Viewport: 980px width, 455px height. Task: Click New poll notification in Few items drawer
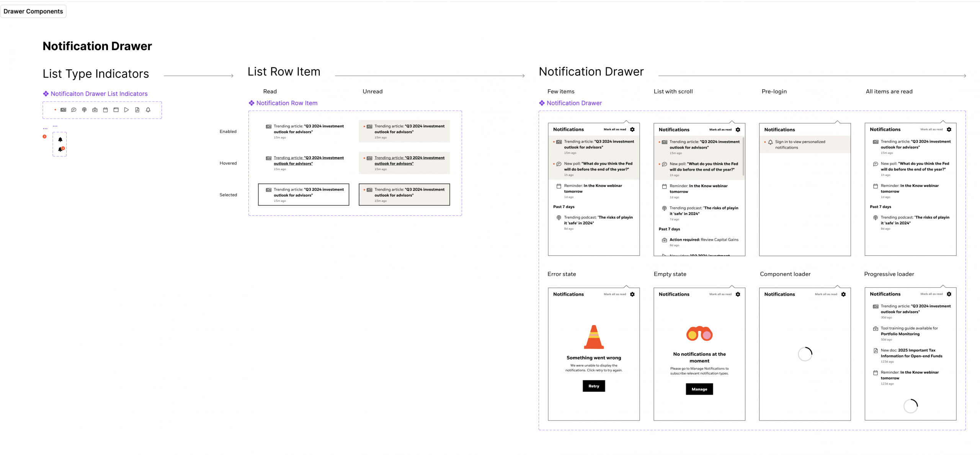[x=594, y=169]
